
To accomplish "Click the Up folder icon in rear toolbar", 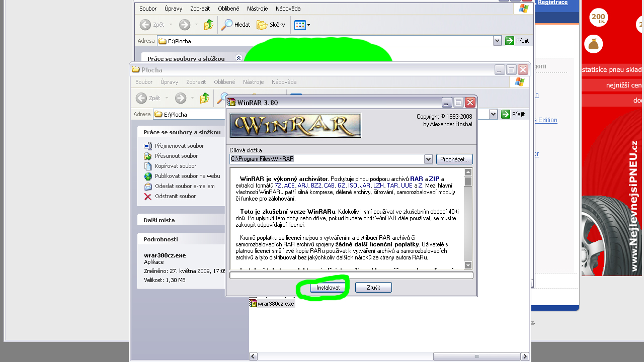I will pyautogui.click(x=208, y=25).
